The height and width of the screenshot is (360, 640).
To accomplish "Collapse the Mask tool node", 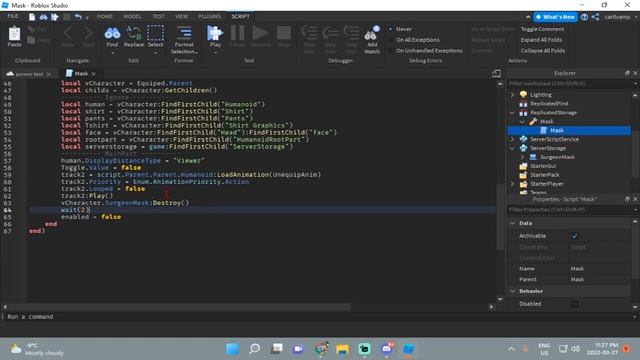I will tap(522, 122).
